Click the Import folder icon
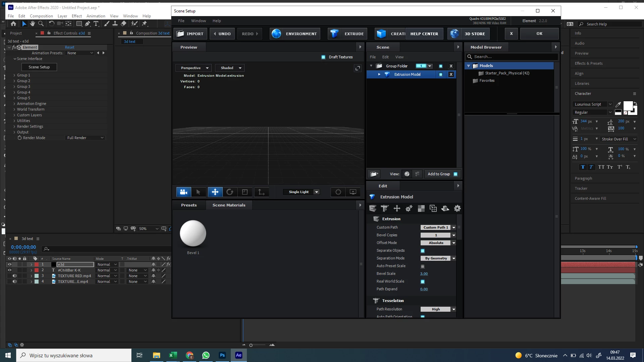The width and height of the screenshot is (644, 362). [x=180, y=34]
